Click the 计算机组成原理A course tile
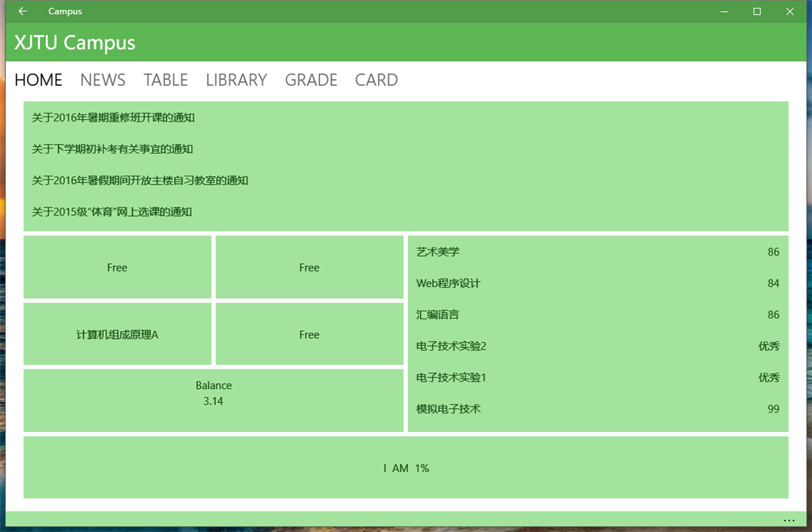 click(x=118, y=334)
